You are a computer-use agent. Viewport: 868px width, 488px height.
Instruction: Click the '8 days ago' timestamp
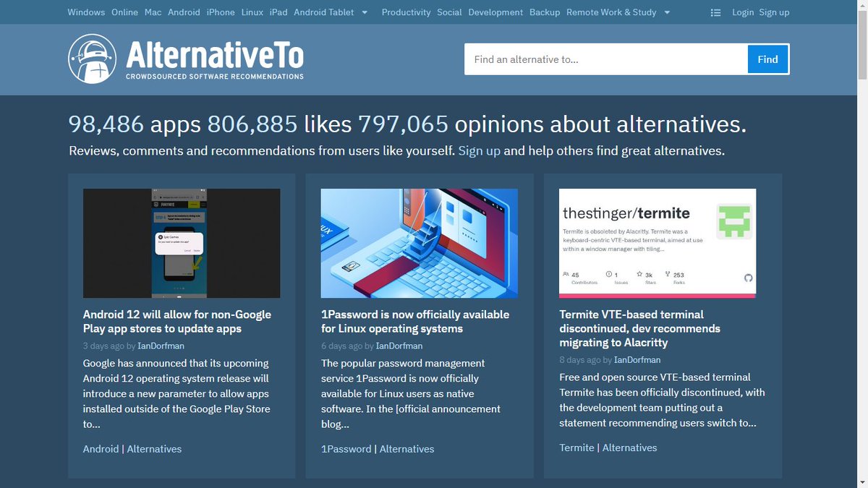[580, 359]
